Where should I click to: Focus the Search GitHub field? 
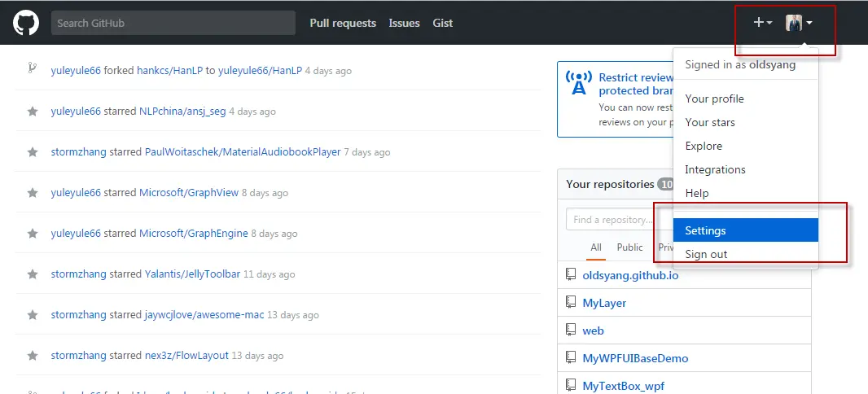173,23
